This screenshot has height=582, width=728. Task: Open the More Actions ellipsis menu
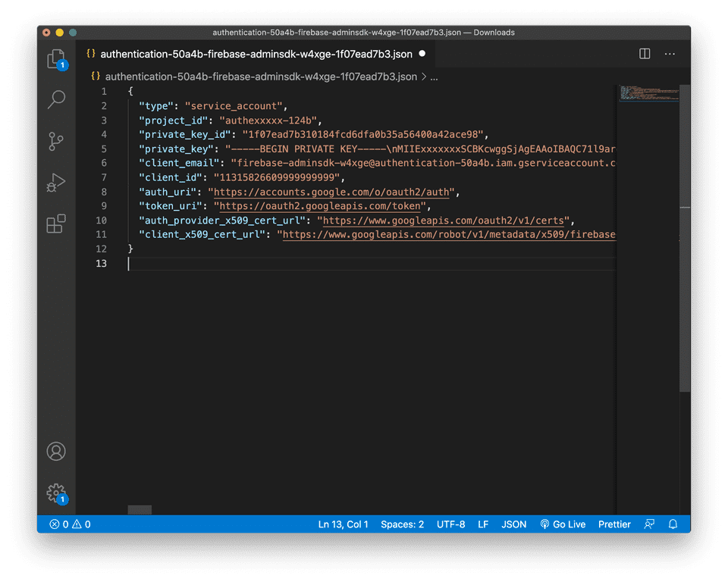click(x=670, y=54)
